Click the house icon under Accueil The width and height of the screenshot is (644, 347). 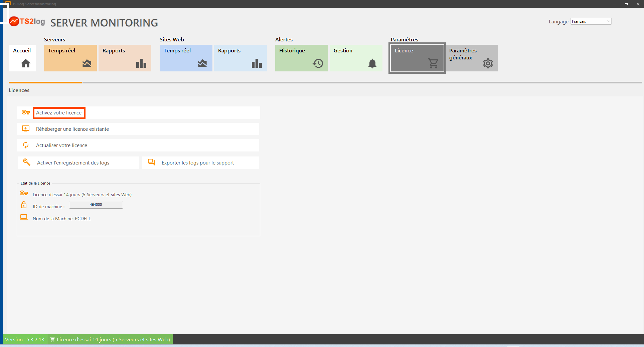click(x=26, y=63)
